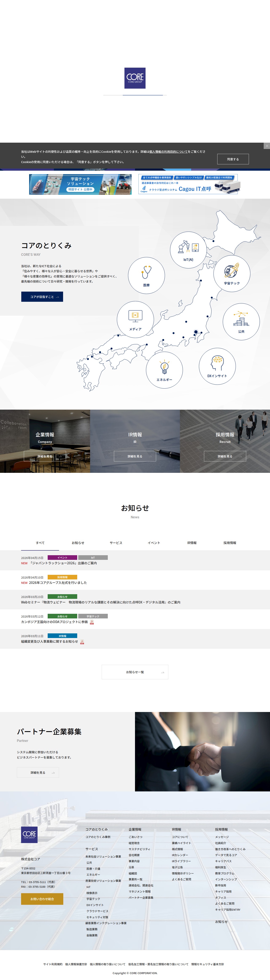This screenshot has width=270, height=980.
Task: Select the 医療 stethoscope icon
Action: [x=146, y=275]
